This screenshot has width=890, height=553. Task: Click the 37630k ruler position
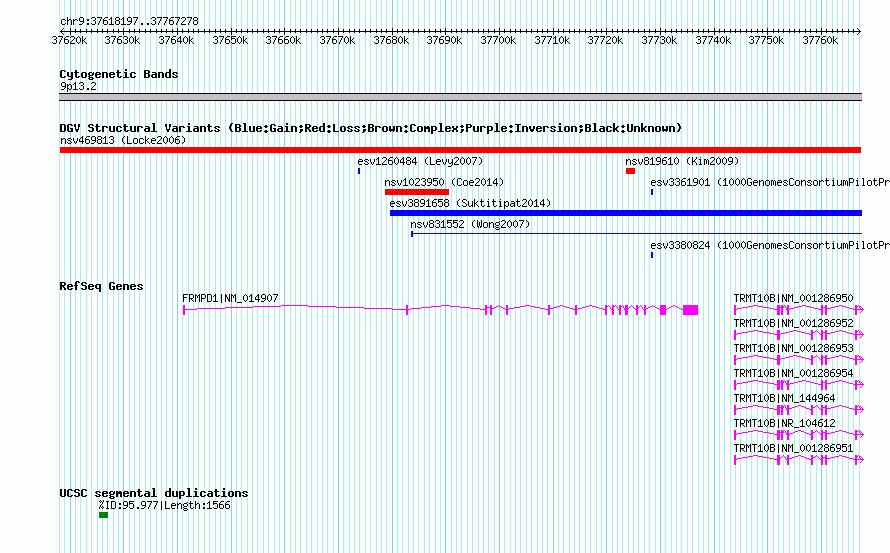[x=122, y=40]
